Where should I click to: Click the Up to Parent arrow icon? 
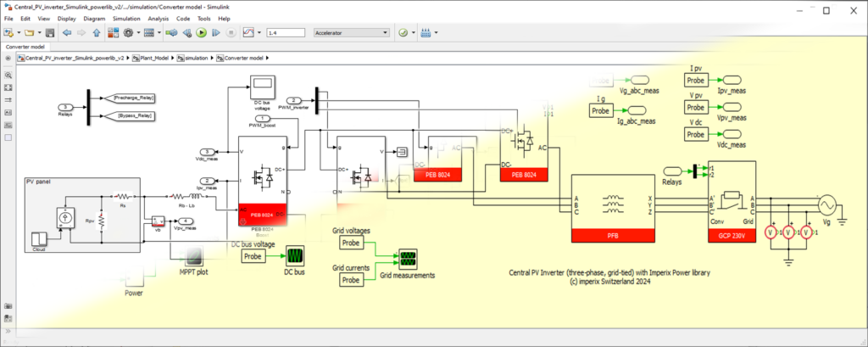pos(97,33)
